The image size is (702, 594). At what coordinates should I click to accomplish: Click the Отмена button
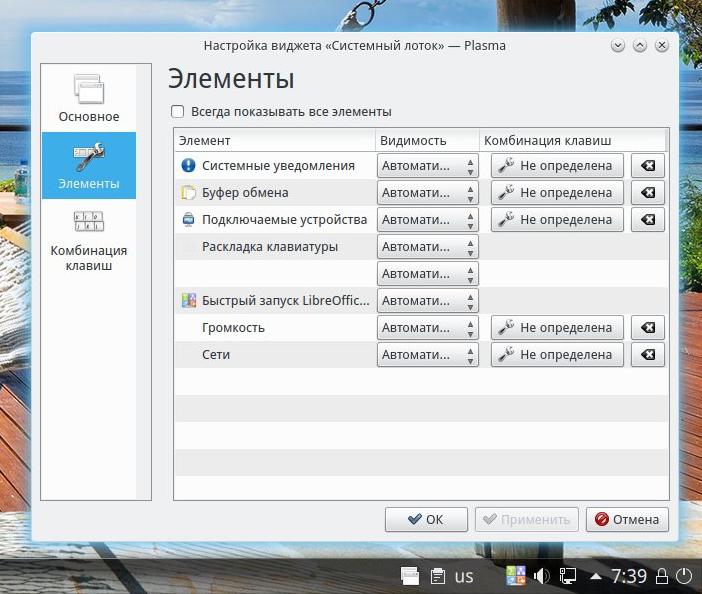tap(627, 520)
